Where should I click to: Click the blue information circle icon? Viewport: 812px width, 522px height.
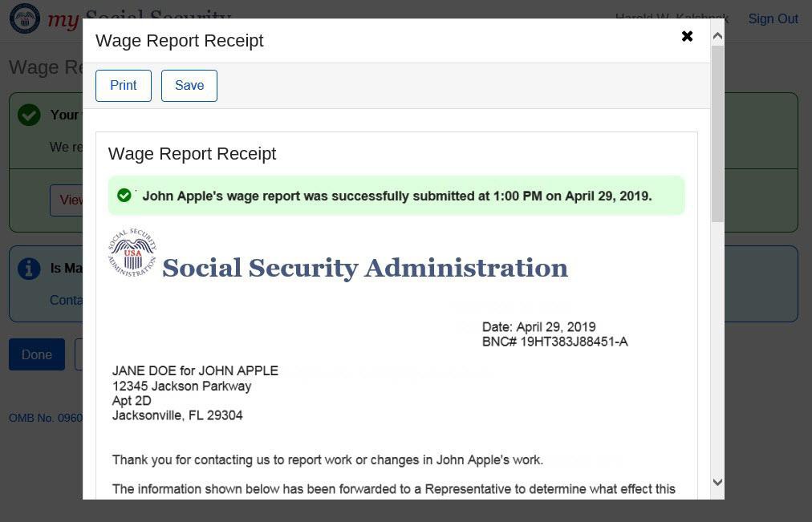pos(29,268)
